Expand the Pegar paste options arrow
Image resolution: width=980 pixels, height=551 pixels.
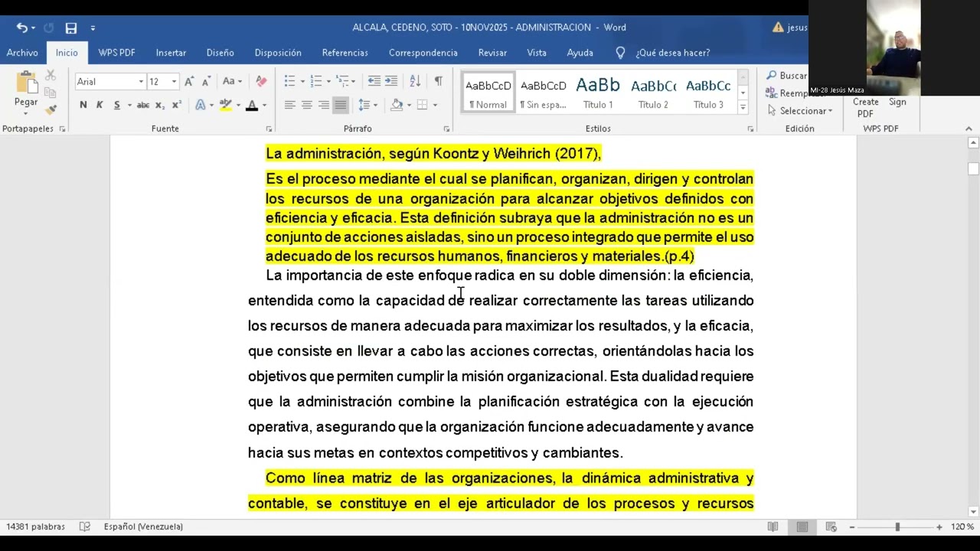point(26,113)
